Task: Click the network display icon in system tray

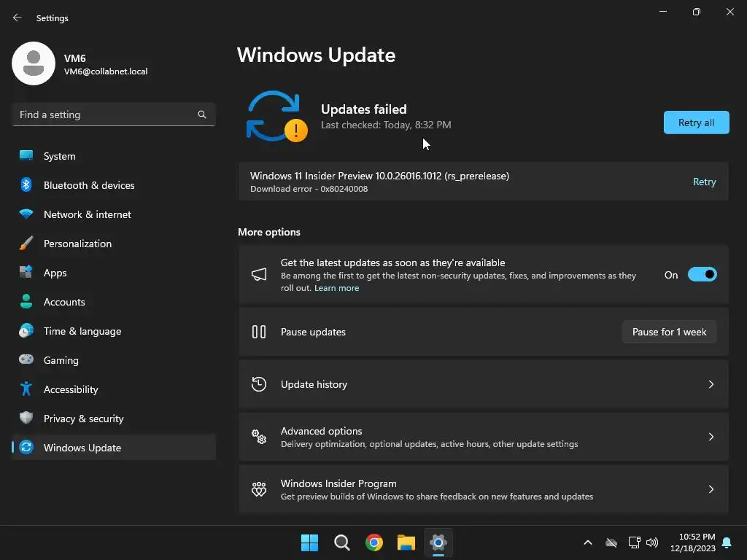Action: click(x=634, y=542)
